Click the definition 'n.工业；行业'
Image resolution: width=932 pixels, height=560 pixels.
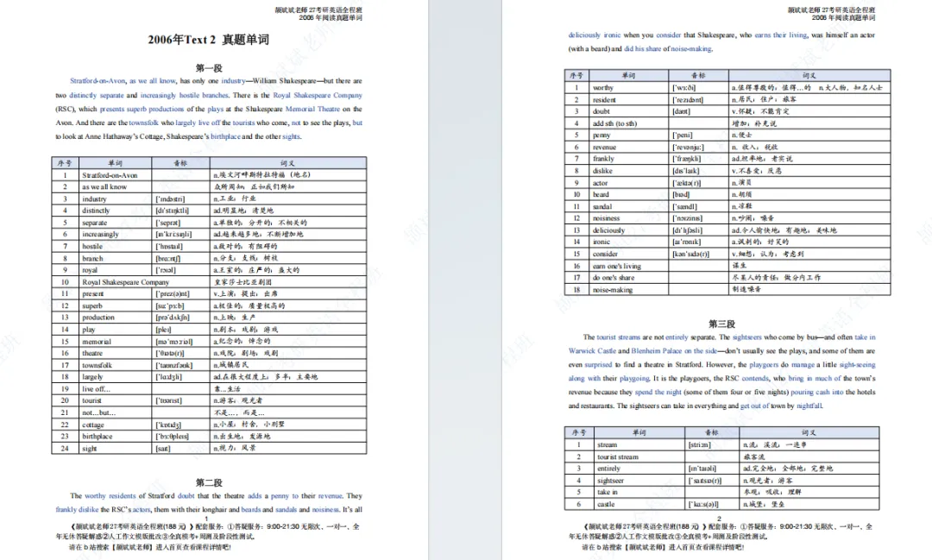click(x=235, y=198)
